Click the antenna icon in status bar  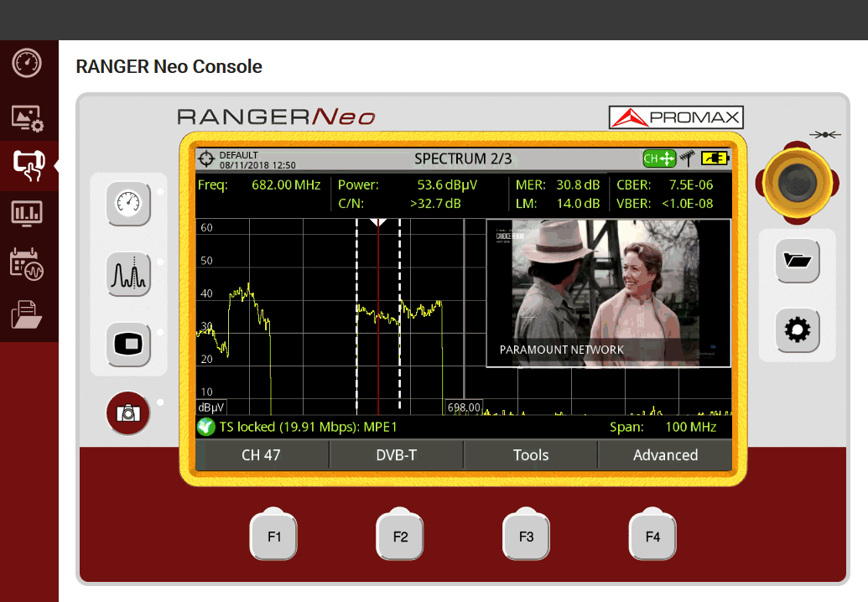[688, 158]
